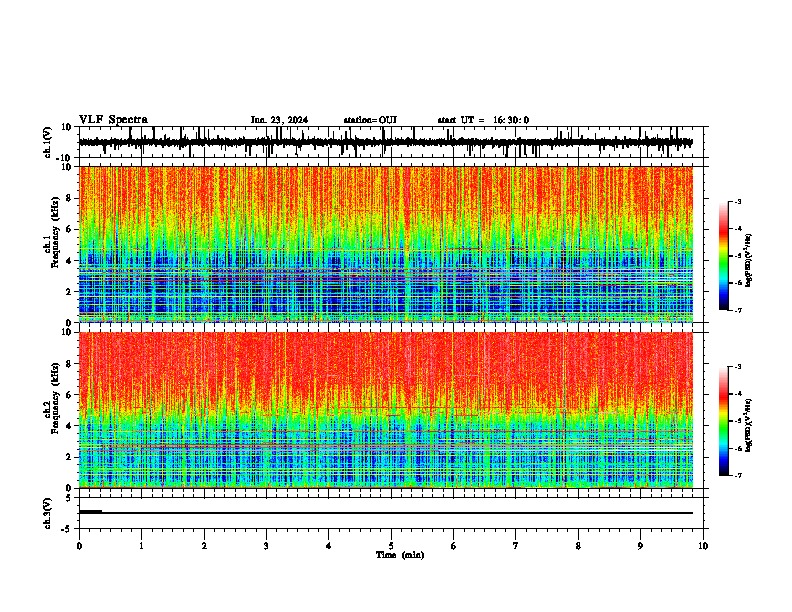The image size is (792, 612).
Task: Click the 8 kHz tick label of ch.1 spectrogram
Action: pyautogui.click(x=69, y=198)
